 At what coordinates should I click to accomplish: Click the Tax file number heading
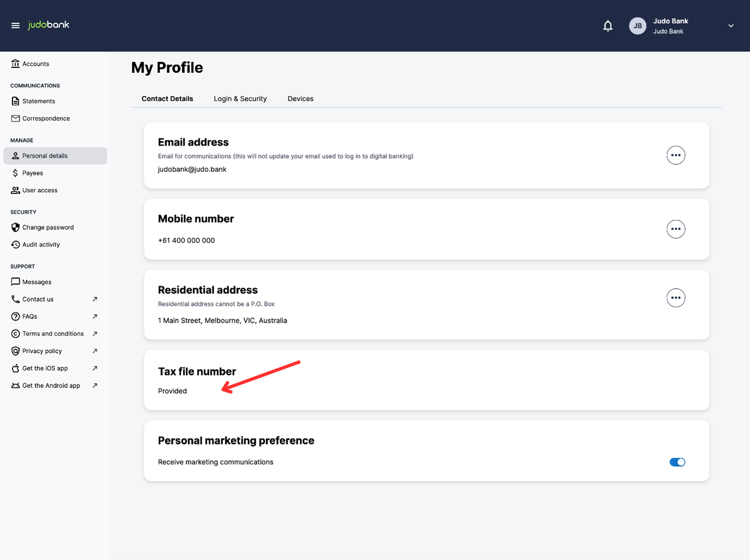tap(197, 371)
